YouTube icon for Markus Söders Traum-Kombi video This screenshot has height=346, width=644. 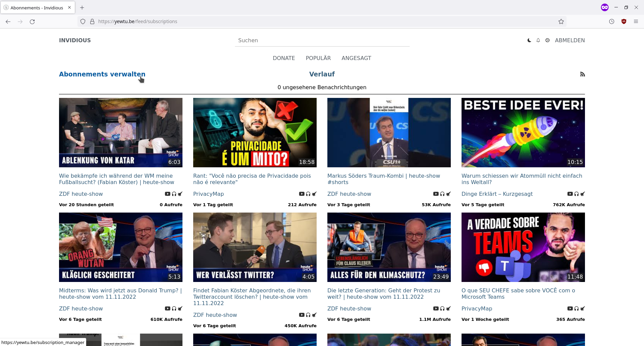pyautogui.click(x=436, y=194)
